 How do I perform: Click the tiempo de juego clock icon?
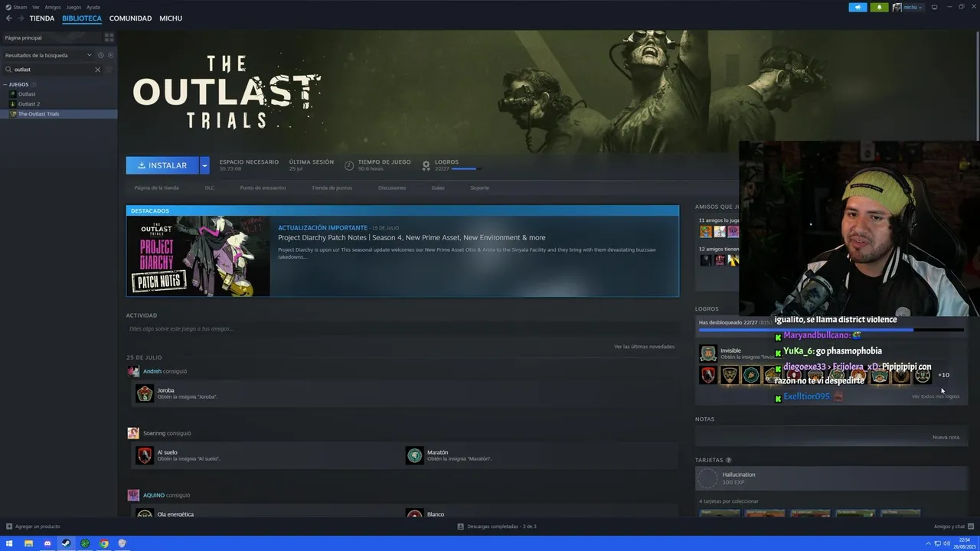coord(349,165)
